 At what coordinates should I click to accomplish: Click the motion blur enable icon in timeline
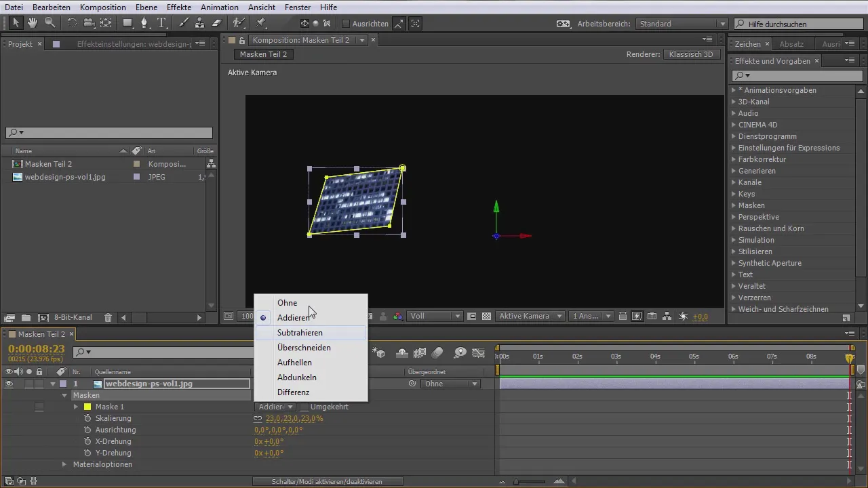pos(437,352)
